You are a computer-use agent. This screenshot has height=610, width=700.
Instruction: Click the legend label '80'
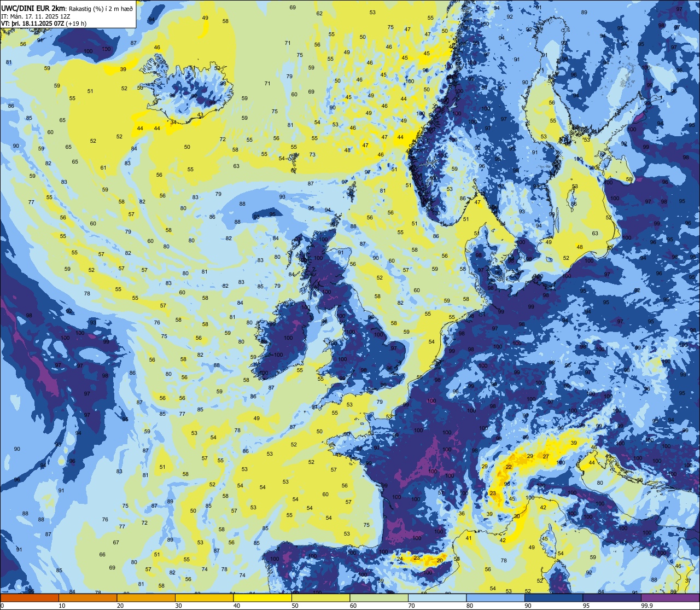point(469,606)
